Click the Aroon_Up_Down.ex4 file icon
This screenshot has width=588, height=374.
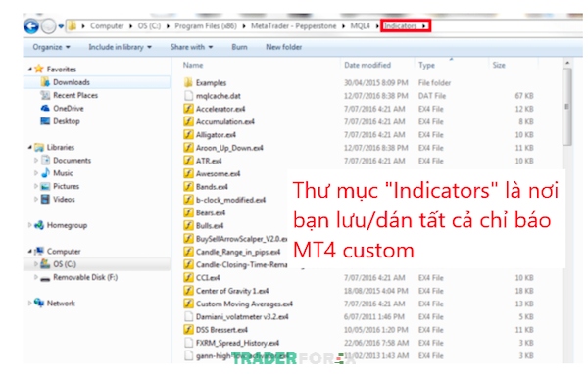pyautogui.click(x=188, y=148)
